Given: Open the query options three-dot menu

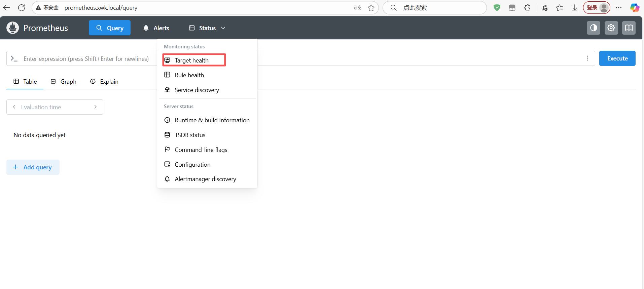Looking at the screenshot, I should click(587, 58).
